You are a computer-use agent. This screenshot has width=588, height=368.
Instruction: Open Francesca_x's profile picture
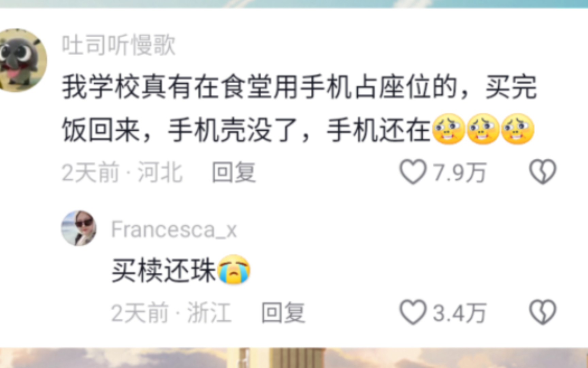pos(79,228)
